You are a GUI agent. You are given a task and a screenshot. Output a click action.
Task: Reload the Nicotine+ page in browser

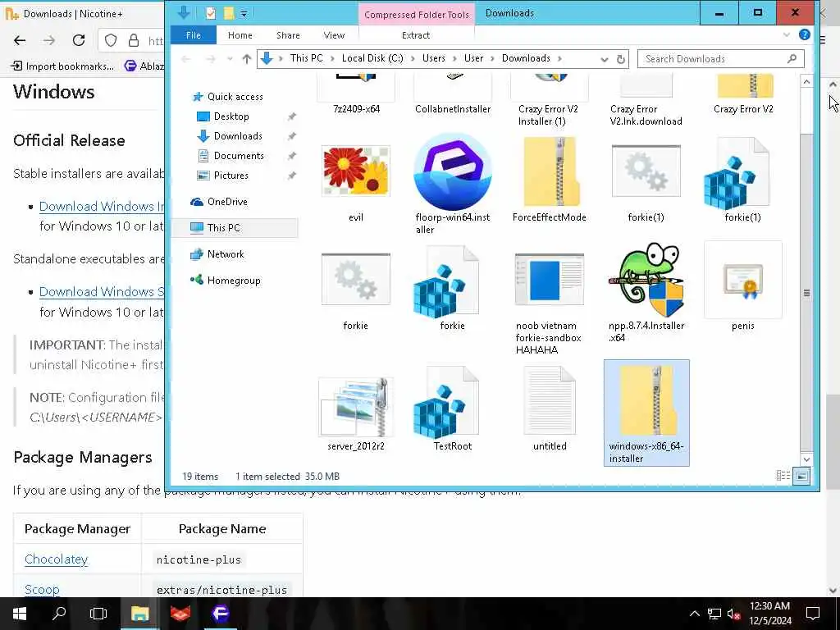79,40
